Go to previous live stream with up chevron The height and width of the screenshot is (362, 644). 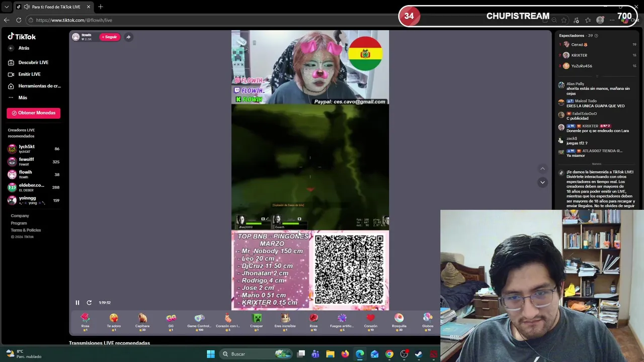point(542,169)
